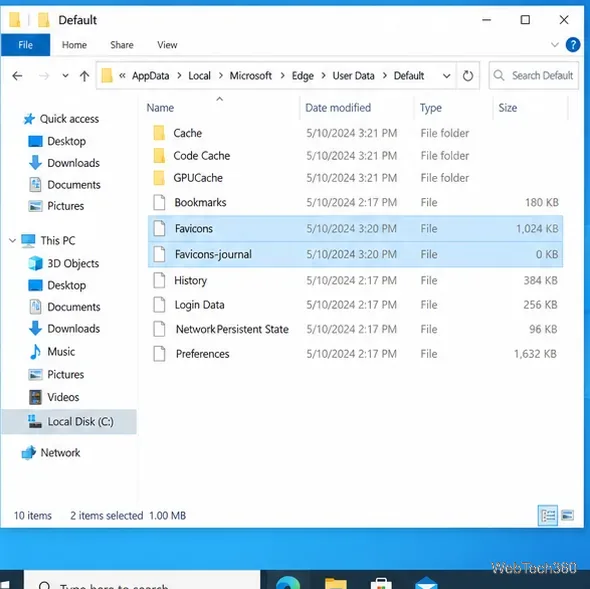Open Microsoft Store from the taskbar
Image resolution: width=590 pixels, height=589 pixels.
[381, 583]
